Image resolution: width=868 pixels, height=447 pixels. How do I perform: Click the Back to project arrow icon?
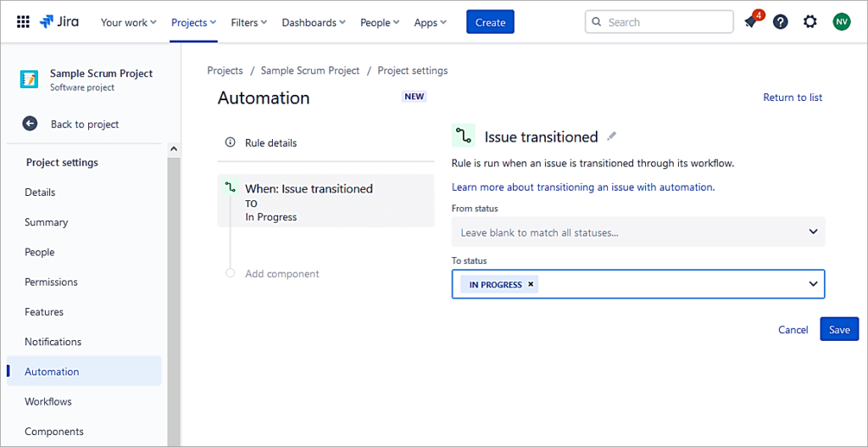[31, 124]
